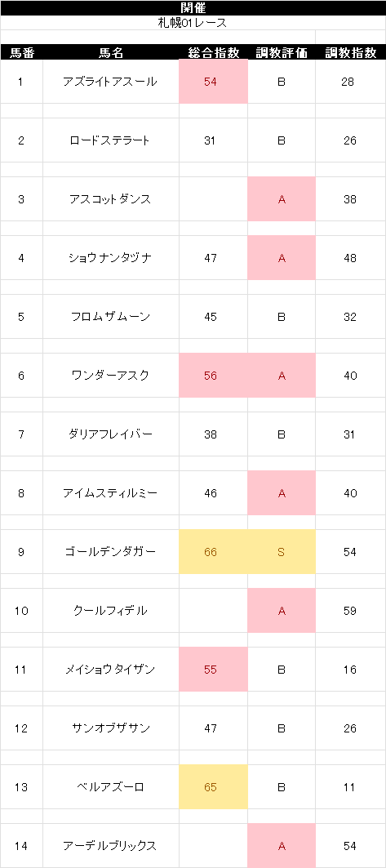Image resolution: width=386 pixels, height=868 pixels.
Task: Select training index 59 cell
Action: tap(351, 611)
